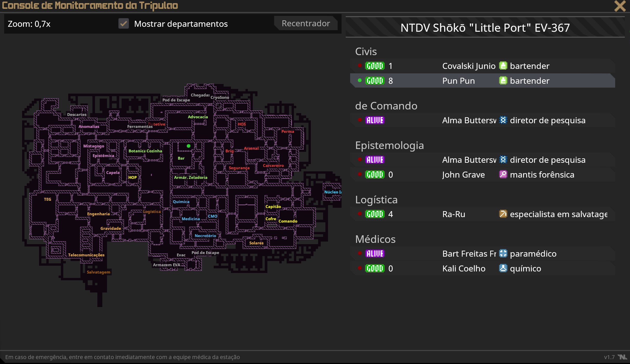
Task: Click John Grave's GOOD status badge
Action: point(375,175)
